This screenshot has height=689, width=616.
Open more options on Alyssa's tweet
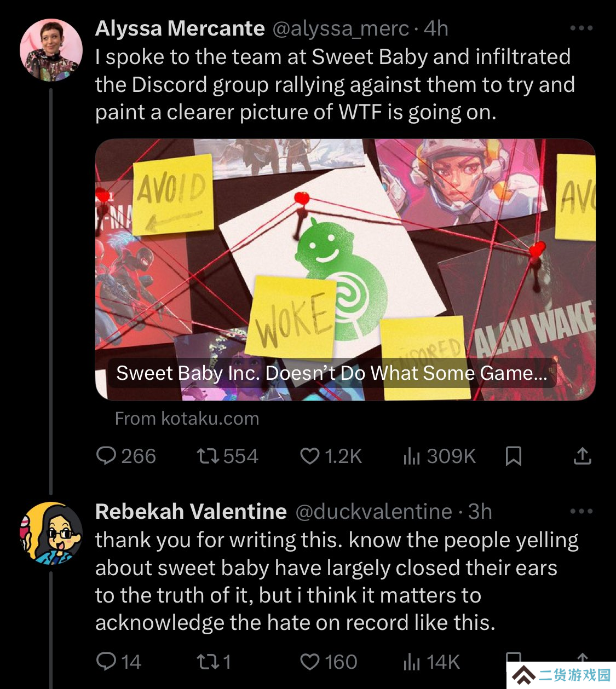coord(582,28)
